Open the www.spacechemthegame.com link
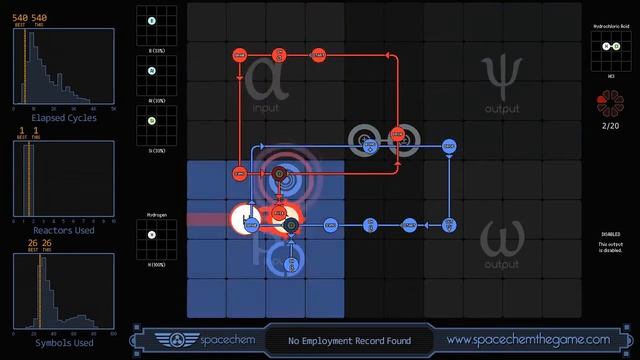Viewport: 640px width, 360px height. click(x=528, y=340)
